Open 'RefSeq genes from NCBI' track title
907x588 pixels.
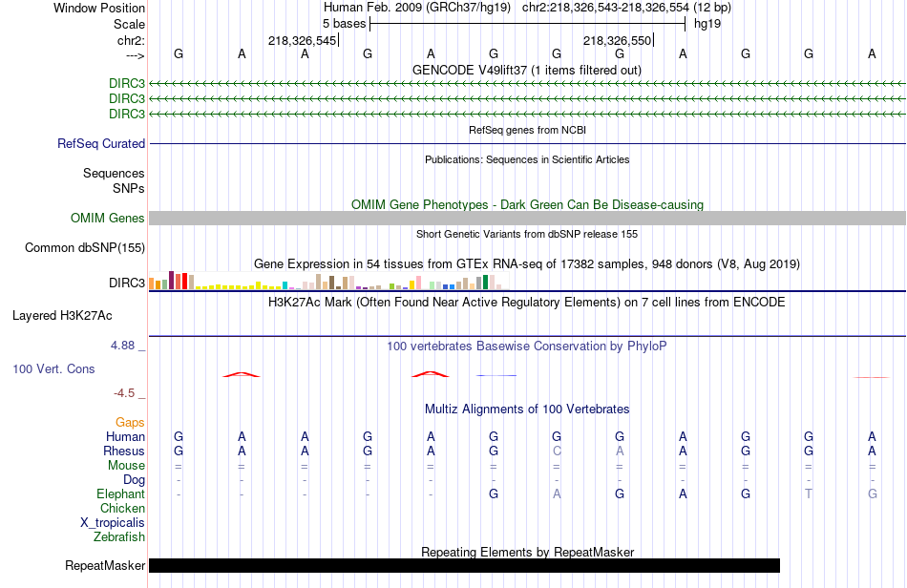[x=527, y=130]
